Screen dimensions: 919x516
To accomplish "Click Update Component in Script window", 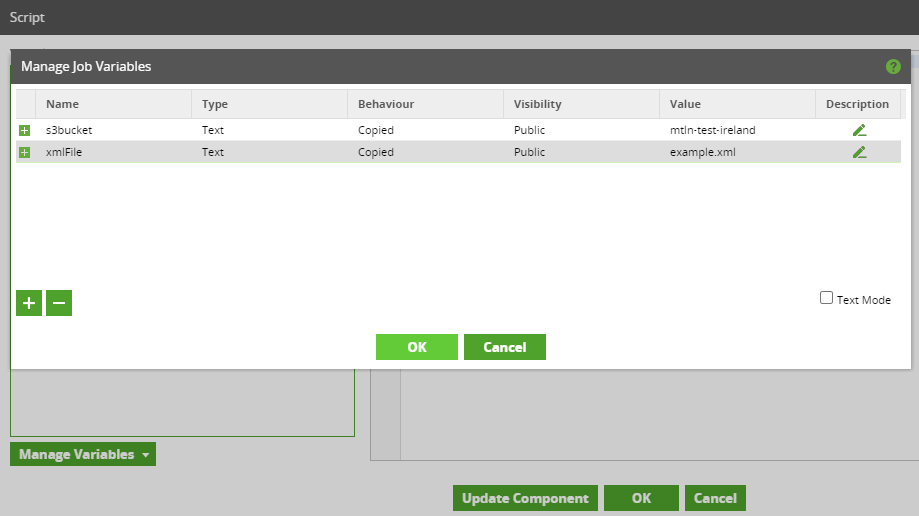I will coord(525,498).
